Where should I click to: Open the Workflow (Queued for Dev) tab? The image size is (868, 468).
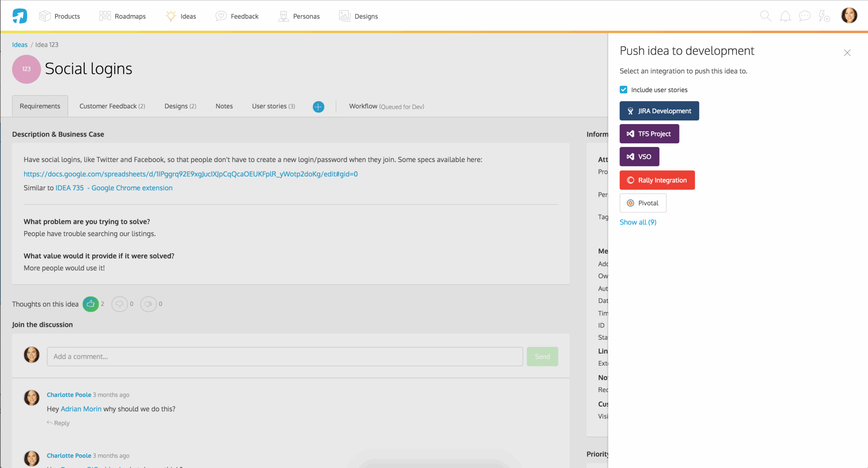[x=387, y=106]
